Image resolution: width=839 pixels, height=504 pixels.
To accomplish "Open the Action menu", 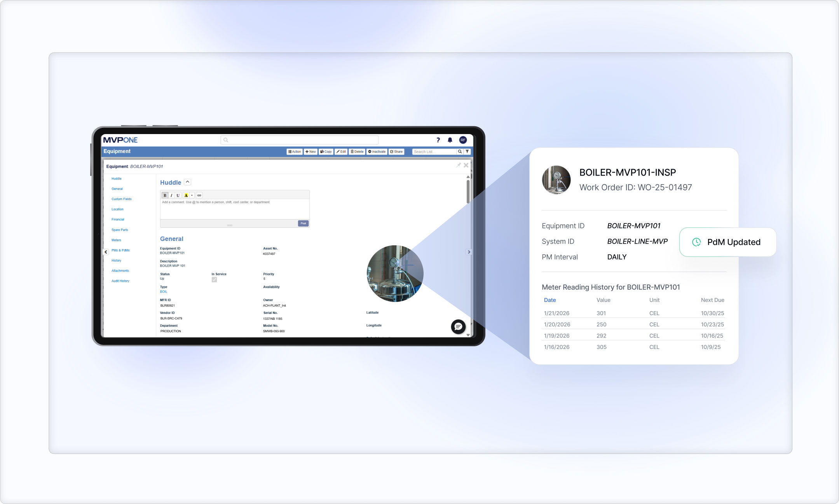I will click(295, 152).
